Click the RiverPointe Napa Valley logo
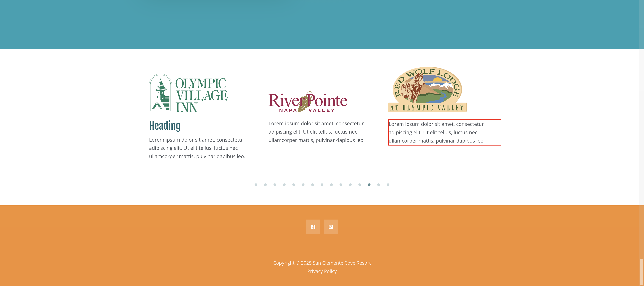Screen dimensions: 644x286 point(308,102)
